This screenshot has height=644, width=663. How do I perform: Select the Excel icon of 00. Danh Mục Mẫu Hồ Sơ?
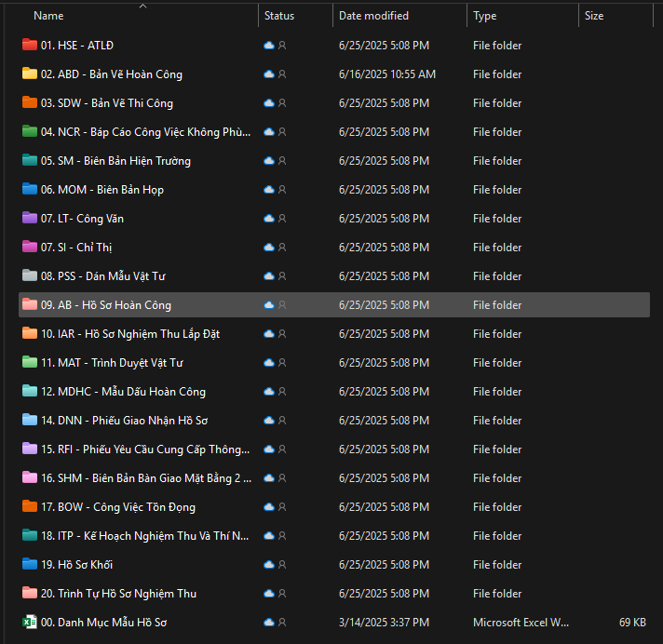(x=29, y=622)
